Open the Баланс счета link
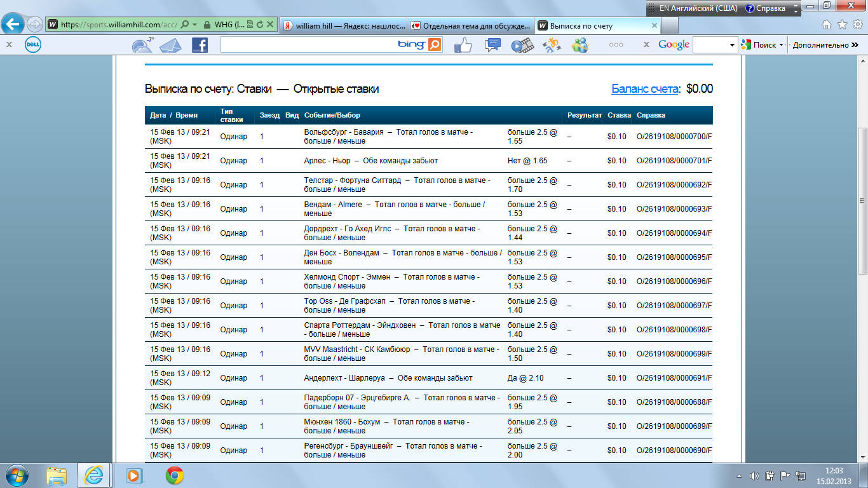Screen dimensions: 868x488 point(644,89)
